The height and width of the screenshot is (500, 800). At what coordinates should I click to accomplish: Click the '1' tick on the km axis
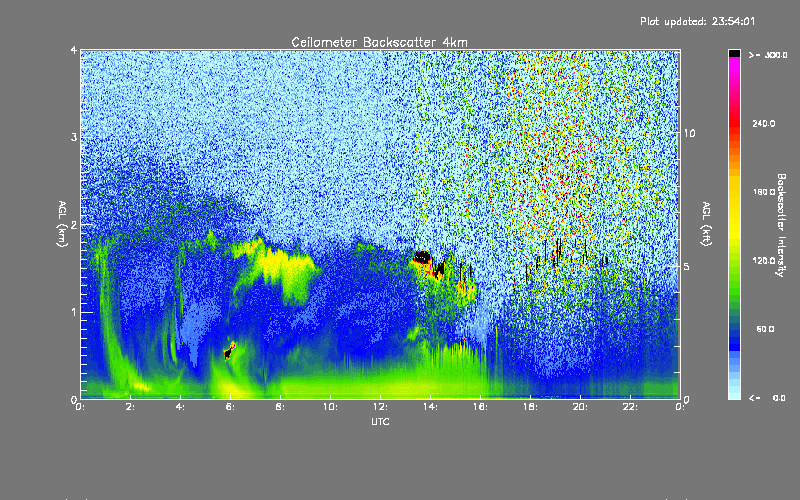tap(74, 312)
